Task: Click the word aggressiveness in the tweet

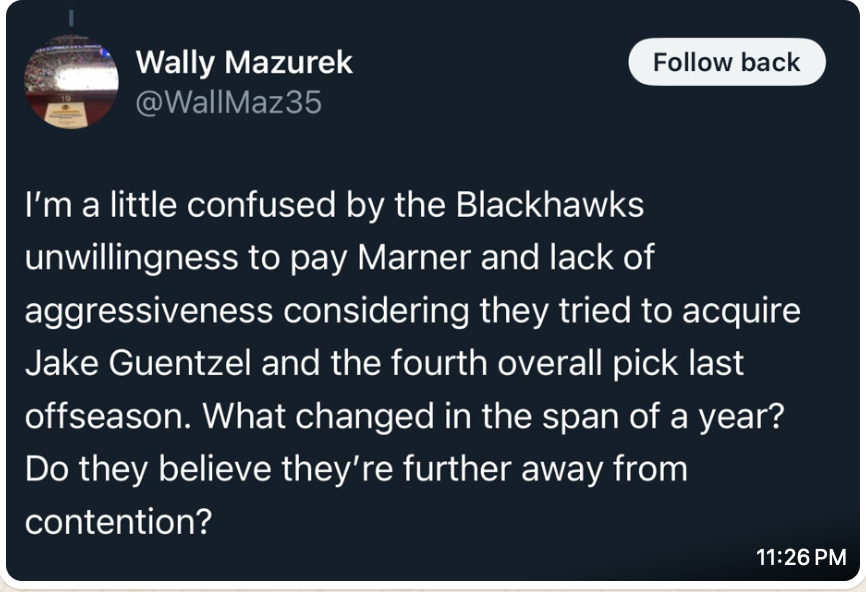Action: click(149, 311)
